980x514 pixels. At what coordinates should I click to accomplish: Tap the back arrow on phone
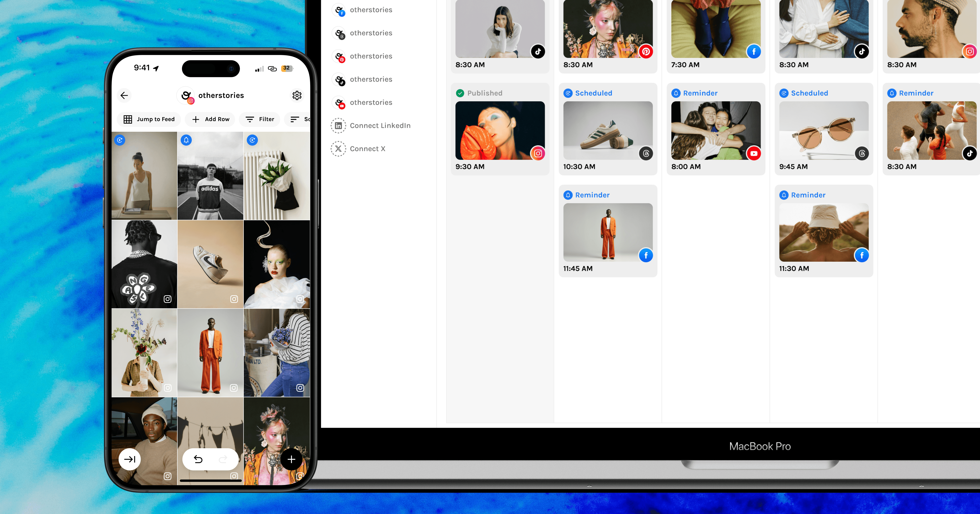click(x=124, y=95)
